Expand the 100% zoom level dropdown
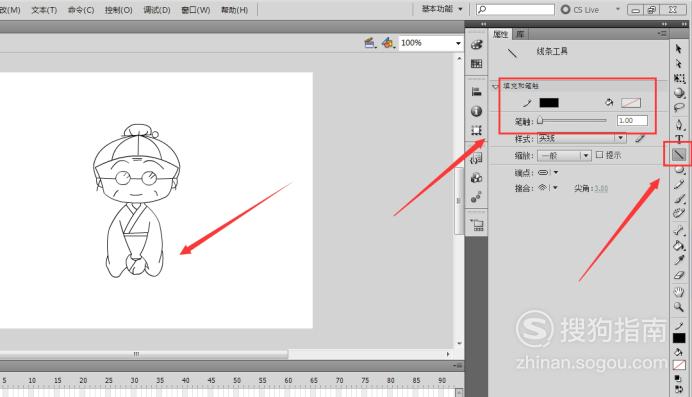692x397 pixels. pos(430,43)
